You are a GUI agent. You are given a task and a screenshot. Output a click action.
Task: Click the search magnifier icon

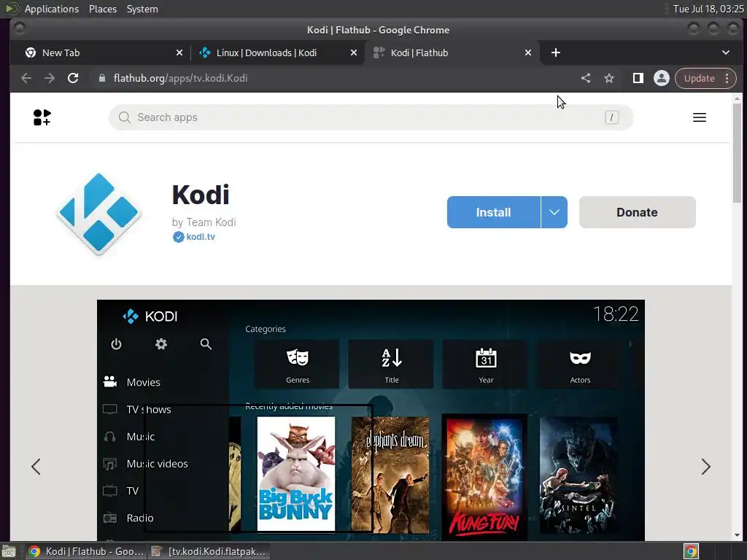pyautogui.click(x=124, y=117)
